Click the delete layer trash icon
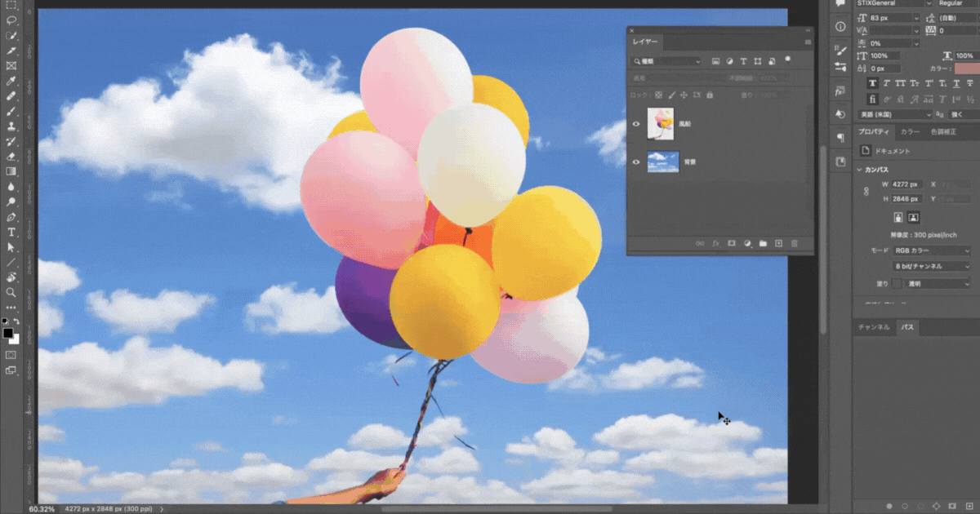 pos(794,243)
